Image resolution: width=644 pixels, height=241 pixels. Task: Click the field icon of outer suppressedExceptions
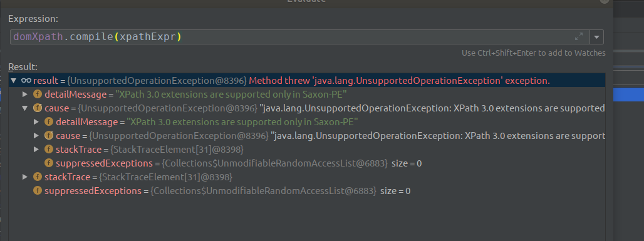[38, 191]
